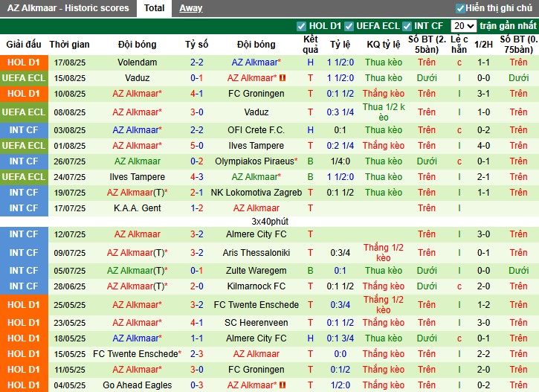Switch to the Away tab

pos(191,8)
